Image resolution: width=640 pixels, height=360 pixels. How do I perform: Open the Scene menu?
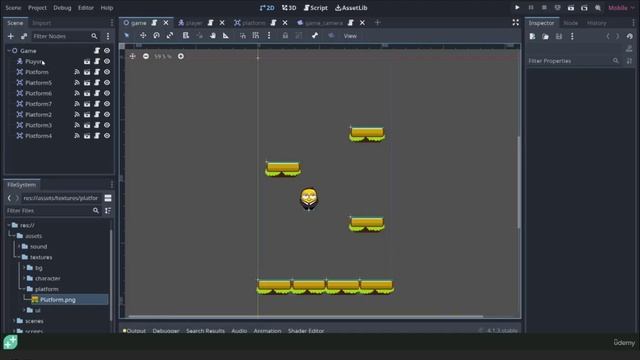(x=13, y=8)
